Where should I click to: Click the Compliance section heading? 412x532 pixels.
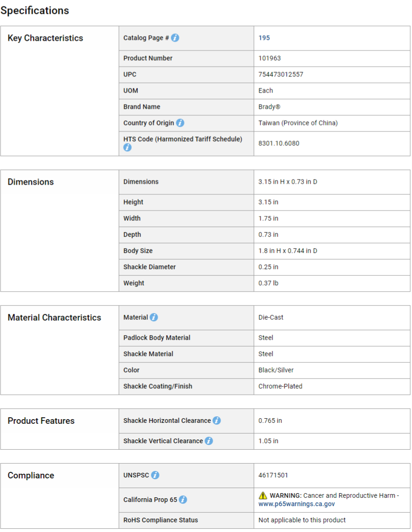pyautogui.click(x=31, y=475)
